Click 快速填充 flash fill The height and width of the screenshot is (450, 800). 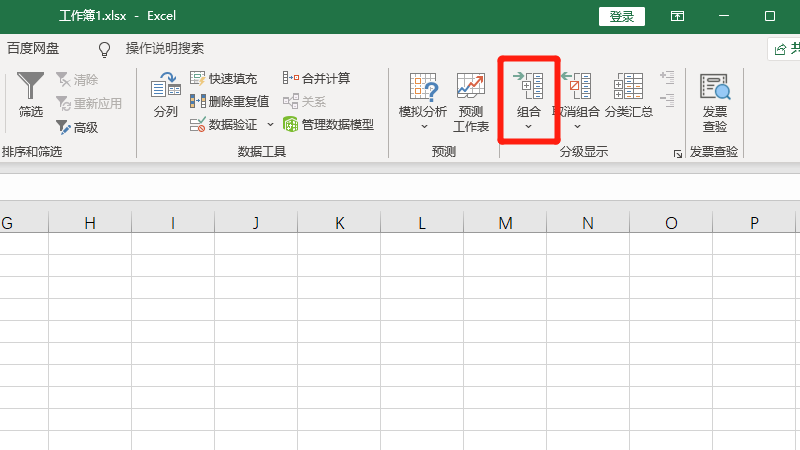coord(223,78)
